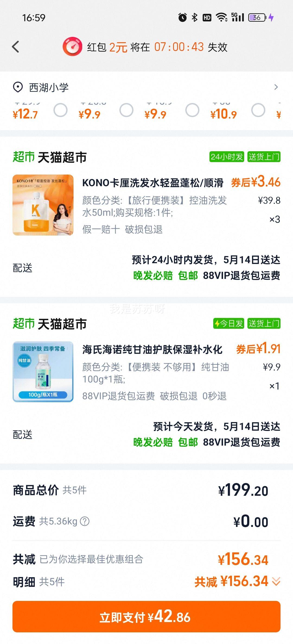Select the add-on item priced ¥12.7
The width and height of the screenshot is (293, 644).
click(60, 110)
